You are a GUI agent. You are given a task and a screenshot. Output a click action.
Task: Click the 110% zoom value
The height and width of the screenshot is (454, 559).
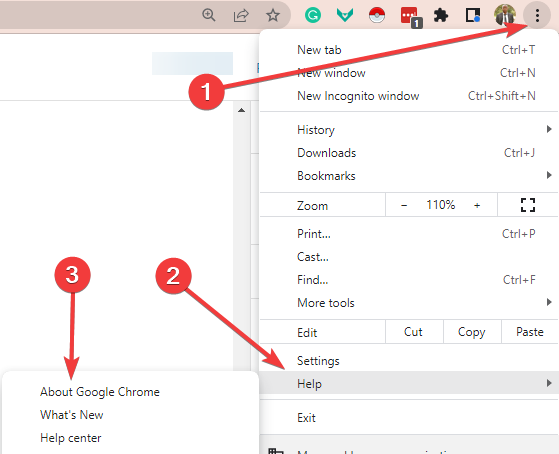(441, 205)
